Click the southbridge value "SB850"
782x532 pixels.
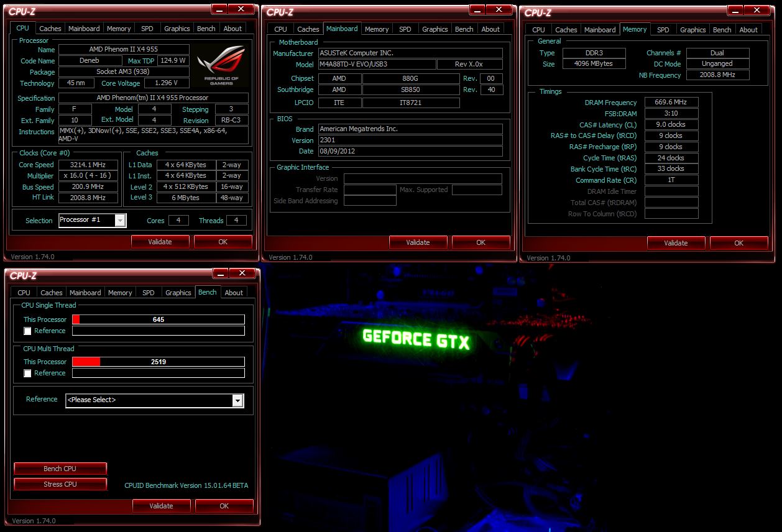(411, 89)
